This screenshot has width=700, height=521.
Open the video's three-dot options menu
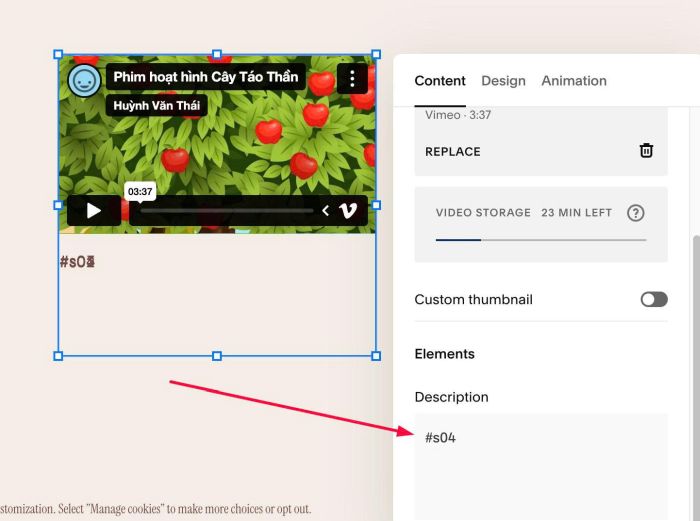pyautogui.click(x=352, y=79)
